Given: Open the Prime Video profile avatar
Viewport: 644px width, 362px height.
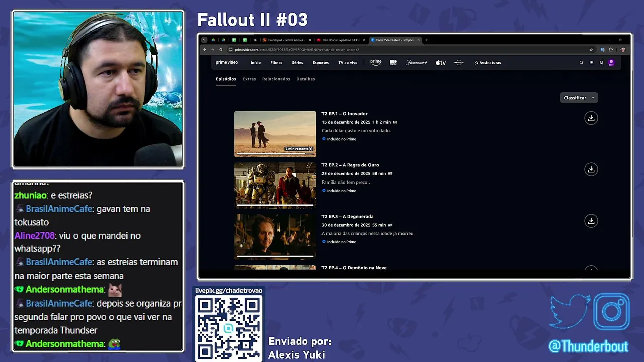Looking at the screenshot, I should pos(611,63).
